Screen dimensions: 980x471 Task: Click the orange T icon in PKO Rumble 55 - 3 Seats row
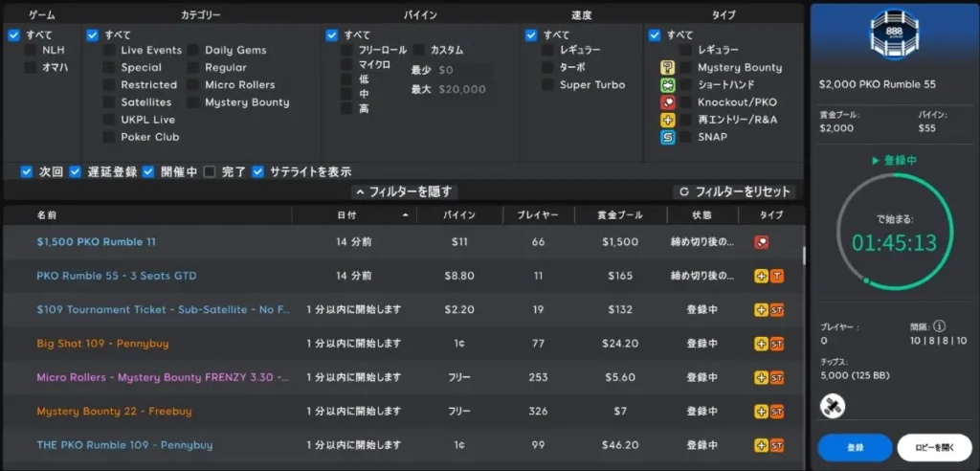pos(777,276)
